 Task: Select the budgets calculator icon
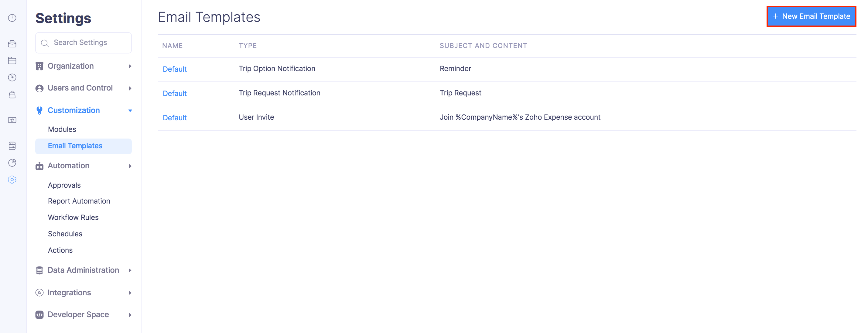tap(12, 146)
